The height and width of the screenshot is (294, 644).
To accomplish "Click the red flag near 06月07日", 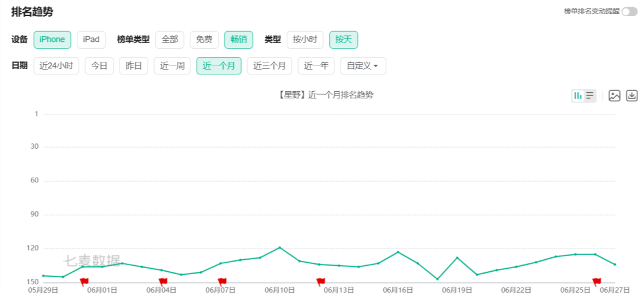I will coord(222,281).
